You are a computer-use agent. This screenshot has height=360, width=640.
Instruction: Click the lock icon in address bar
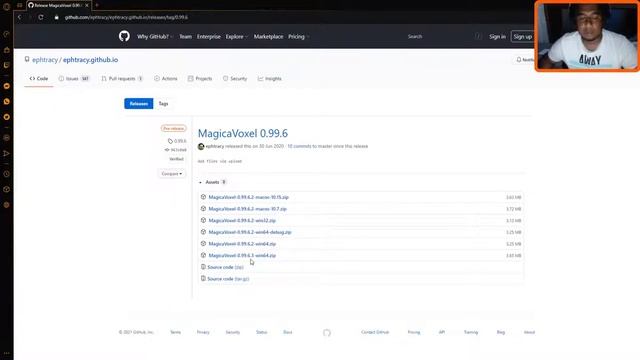point(57,17)
